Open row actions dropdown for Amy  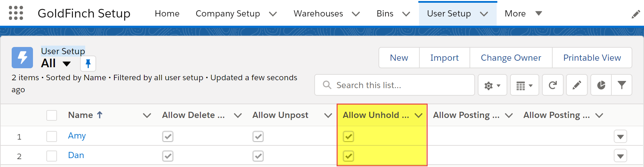pyautogui.click(x=620, y=136)
